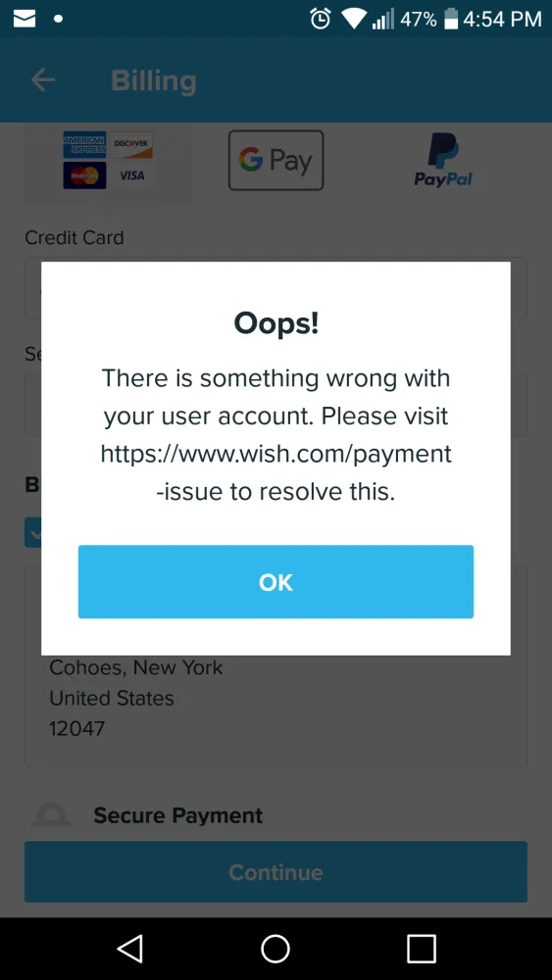This screenshot has height=980, width=552.
Task: Open recent apps square button
Action: 421,949
